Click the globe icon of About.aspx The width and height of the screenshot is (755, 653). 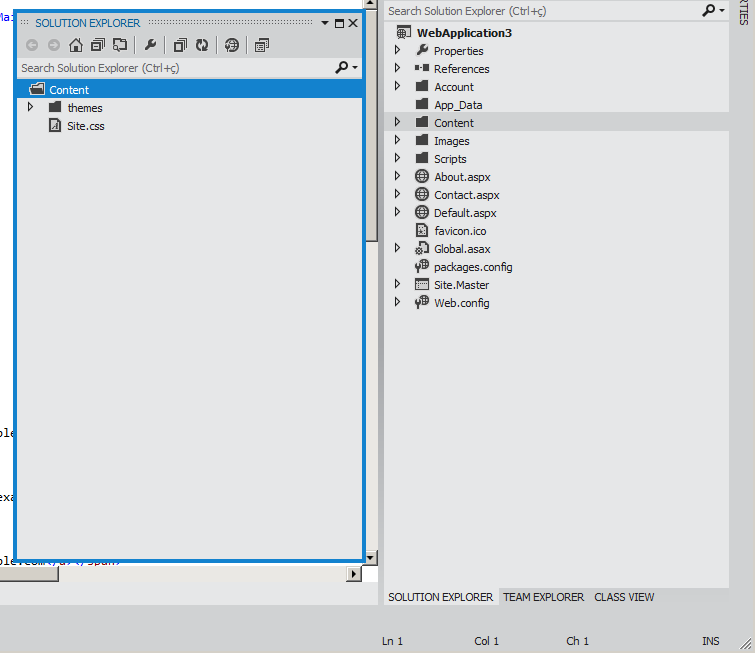click(422, 176)
